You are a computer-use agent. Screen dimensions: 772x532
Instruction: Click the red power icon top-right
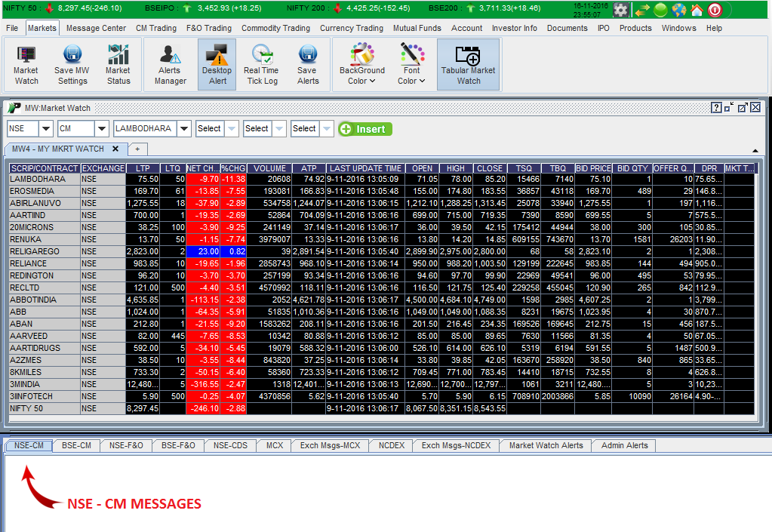[715, 9]
